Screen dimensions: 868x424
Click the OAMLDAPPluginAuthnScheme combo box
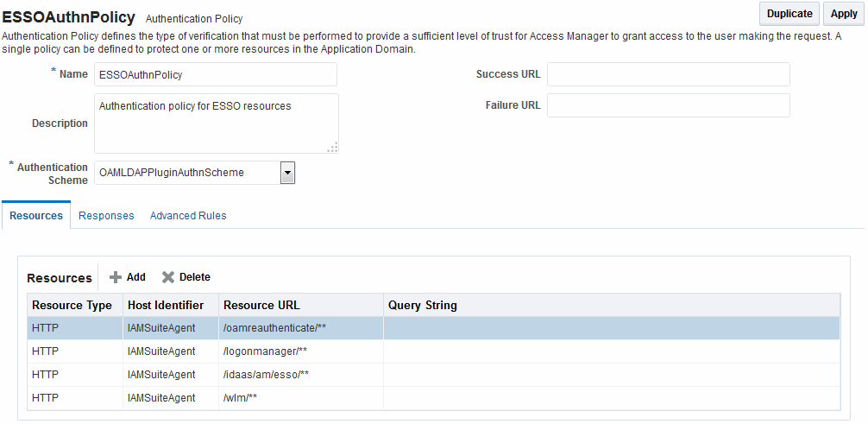tap(194, 173)
